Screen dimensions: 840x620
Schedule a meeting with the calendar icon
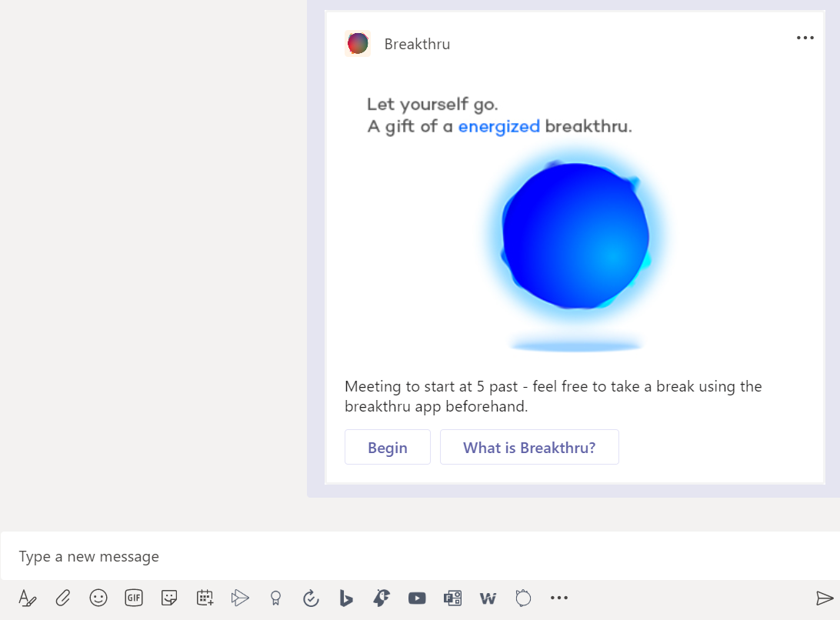click(x=205, y=598)
